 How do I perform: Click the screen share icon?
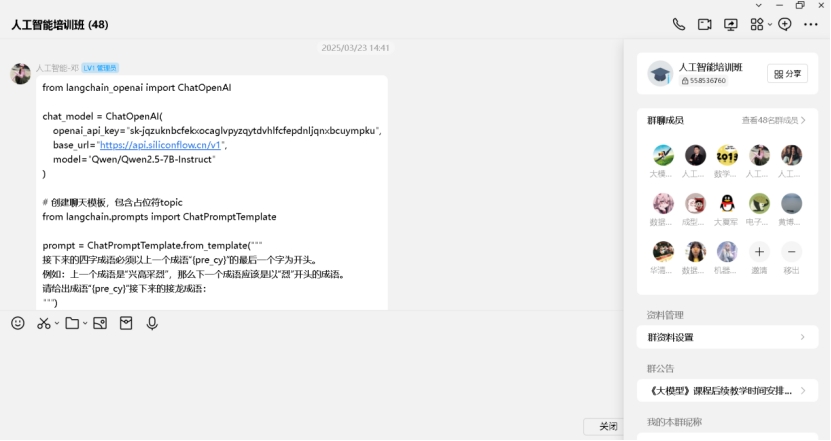pyautogui.click(x=731, y=24)
